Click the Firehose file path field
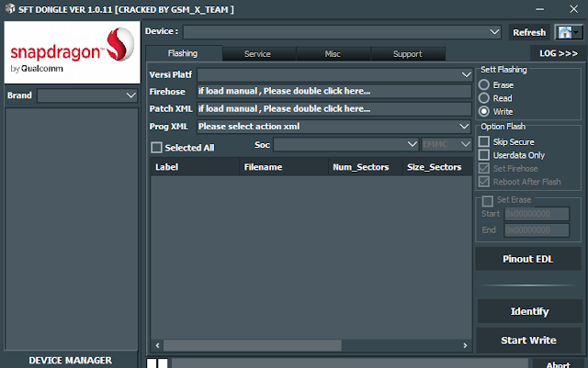588x368 pixels. 334,91
